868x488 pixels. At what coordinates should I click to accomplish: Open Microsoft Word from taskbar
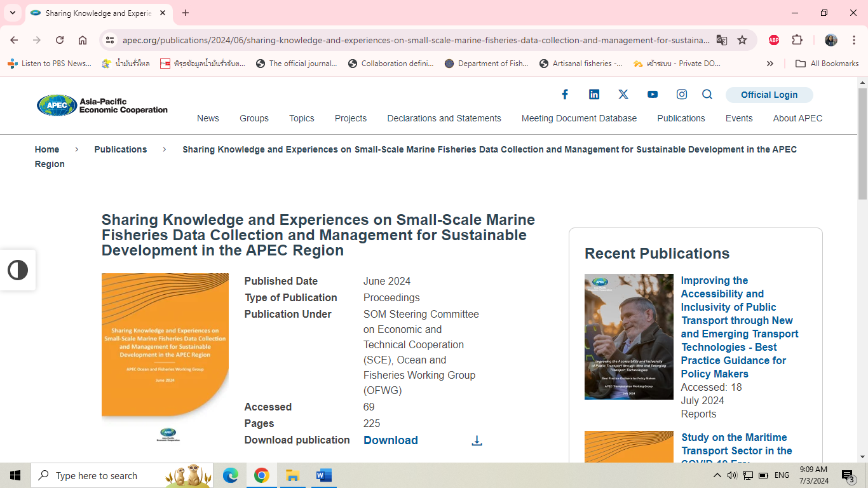point(323,475)
